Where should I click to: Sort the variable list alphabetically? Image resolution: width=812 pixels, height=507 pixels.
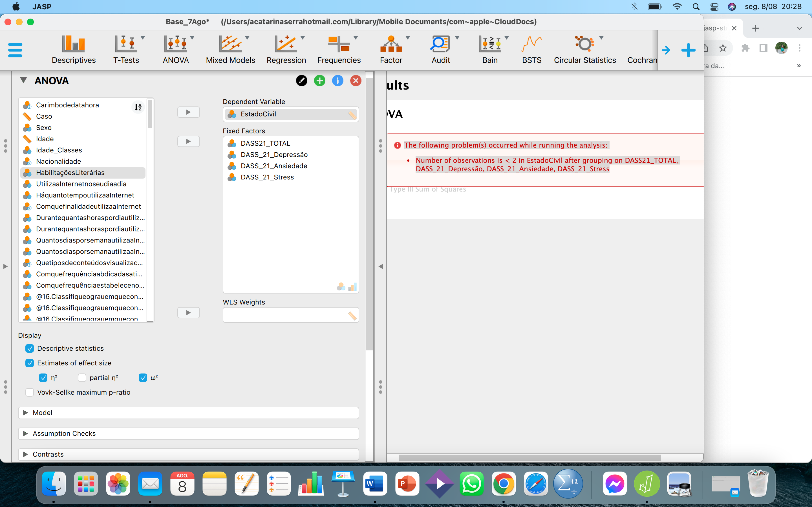(x=138, y=107)
